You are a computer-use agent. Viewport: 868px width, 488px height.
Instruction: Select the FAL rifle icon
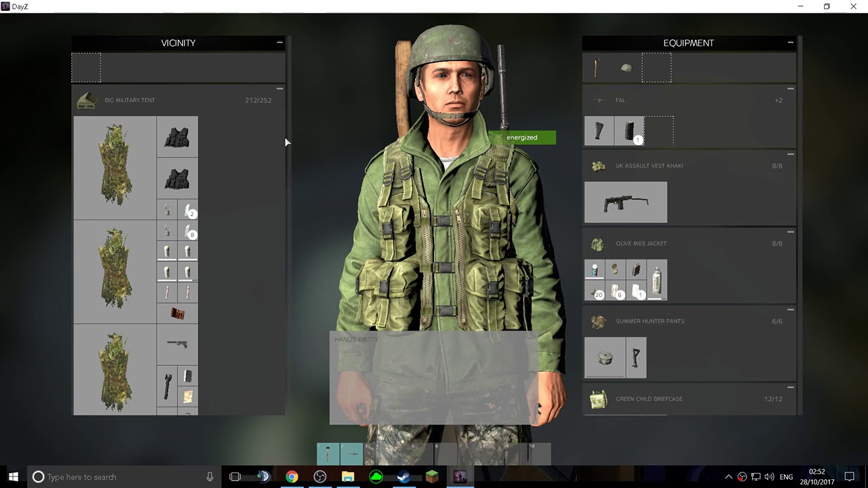(599, 100)
